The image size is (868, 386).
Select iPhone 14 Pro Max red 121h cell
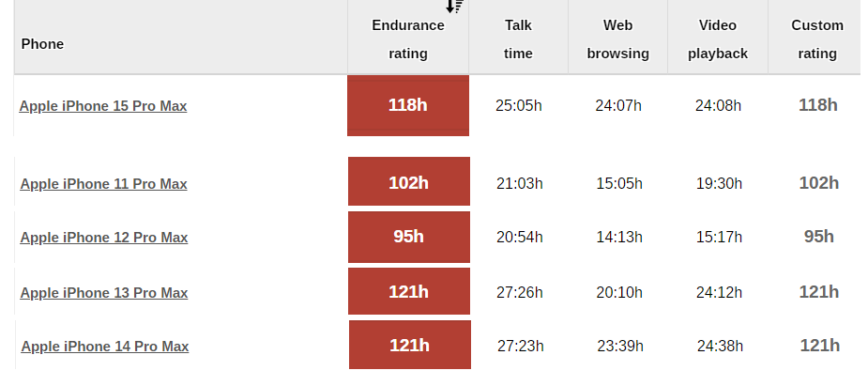click(409, 346)
